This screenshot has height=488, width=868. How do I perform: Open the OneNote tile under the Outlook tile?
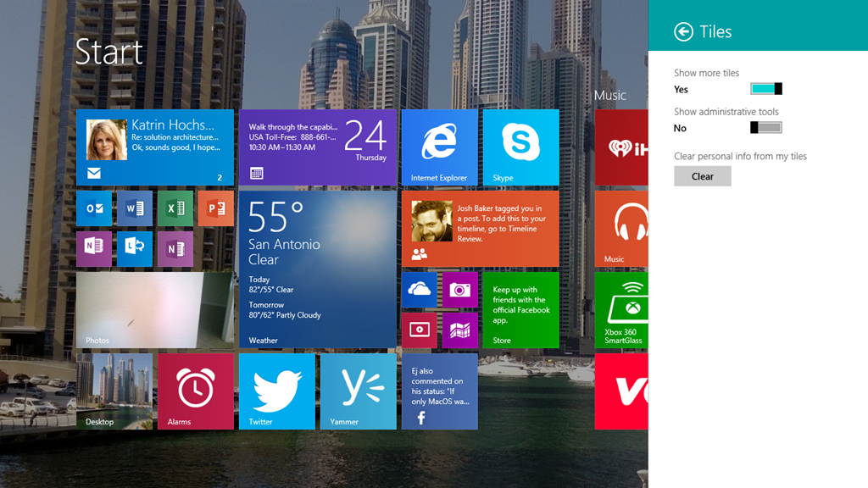click(94, 249)
